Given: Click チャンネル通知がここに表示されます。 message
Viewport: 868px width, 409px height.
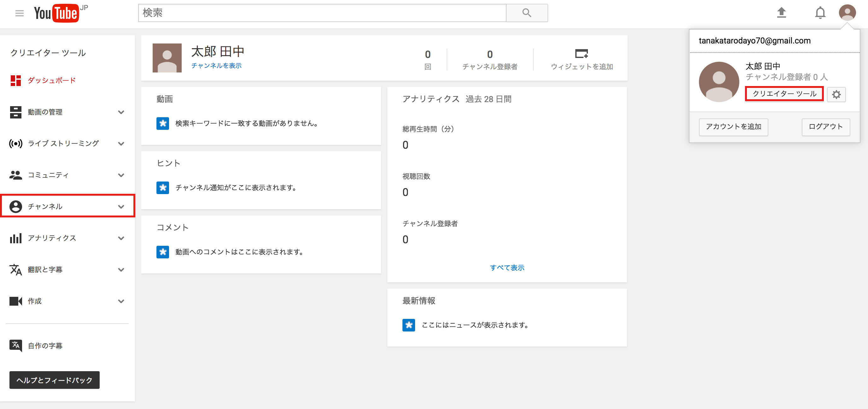Looking at the screenshot, I should tap(236, 188).
